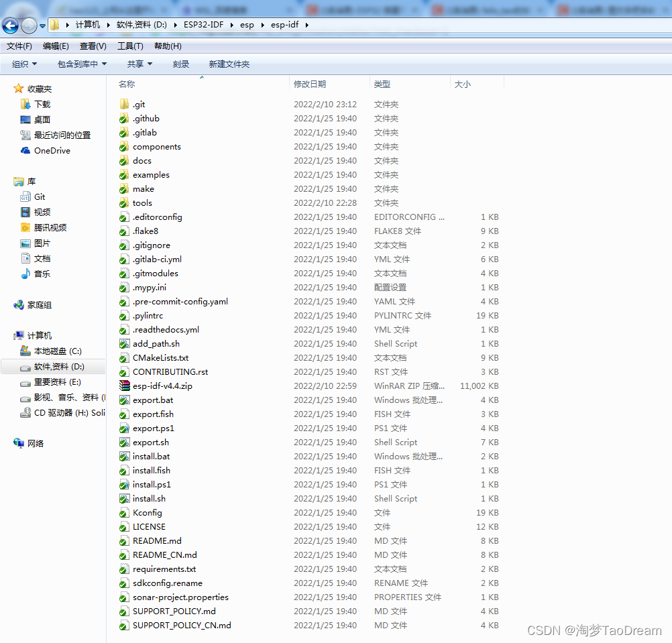
Task: Open the 组织 dropdown
Action: click(24, 64)
